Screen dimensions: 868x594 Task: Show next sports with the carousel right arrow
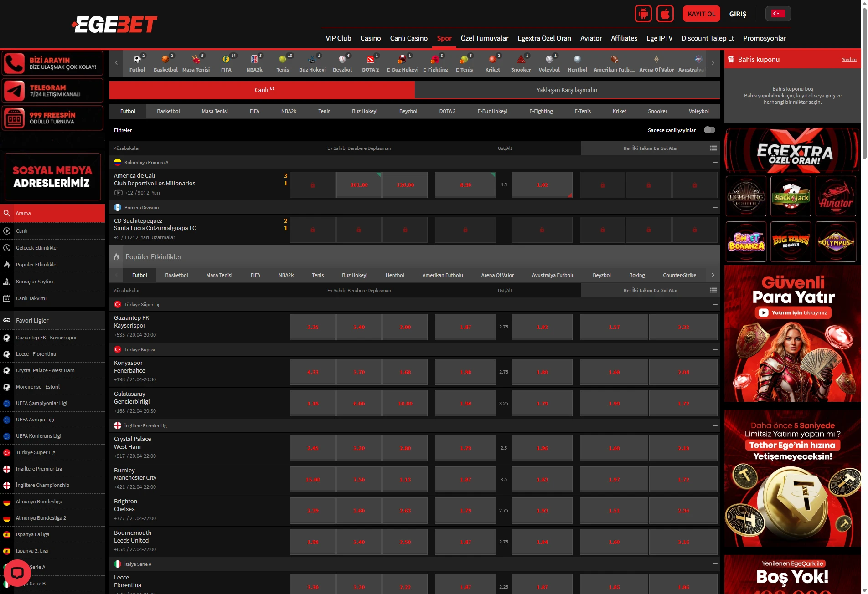coord(713,63)
